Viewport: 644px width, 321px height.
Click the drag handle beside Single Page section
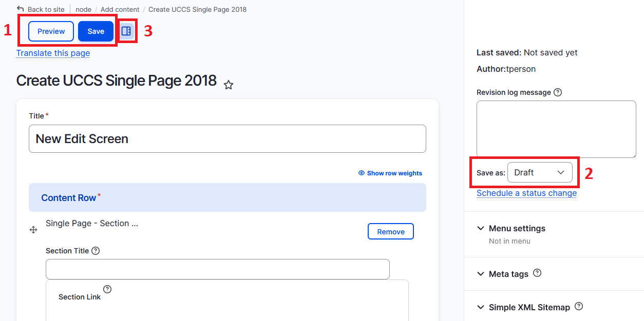click(x=33, y=230)
